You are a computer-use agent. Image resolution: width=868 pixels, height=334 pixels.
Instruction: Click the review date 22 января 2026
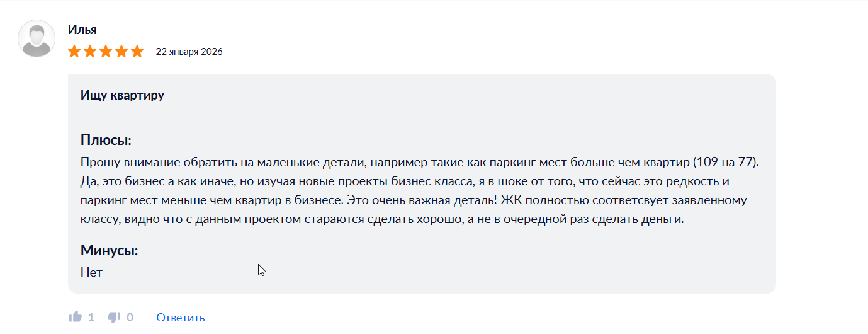point(189,52)
